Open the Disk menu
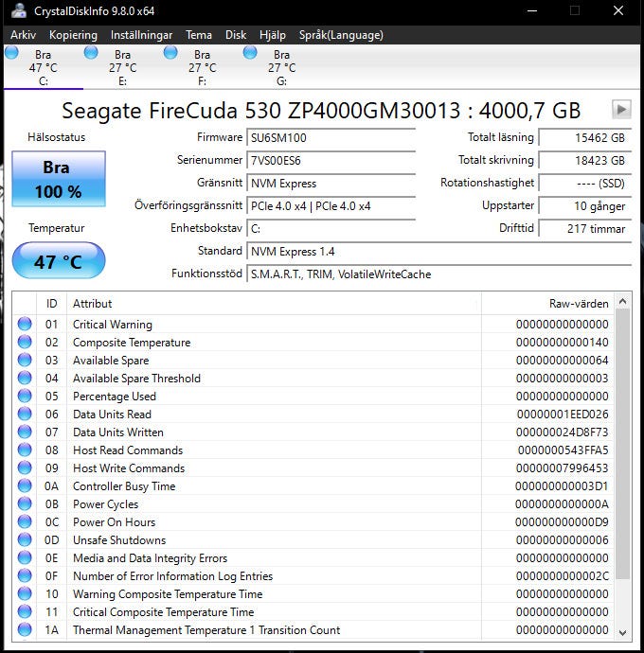This screenshot has height=653, width=644. tap(236, 35)
